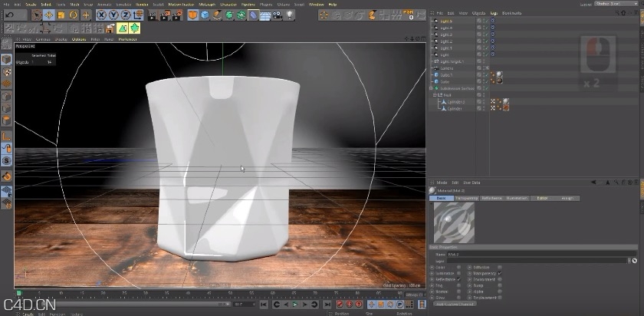Click the material tag on Cube.1
Screen dimensions: 644x316
coord(499,75)
